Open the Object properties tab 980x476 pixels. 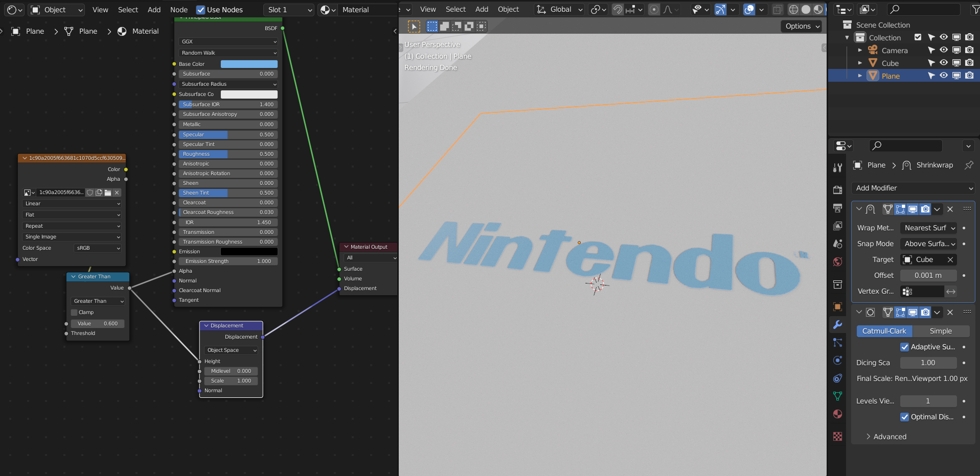[x=837, y=306]
